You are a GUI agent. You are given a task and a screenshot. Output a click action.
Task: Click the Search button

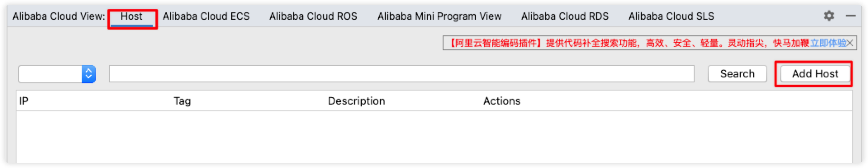point(737,74)
